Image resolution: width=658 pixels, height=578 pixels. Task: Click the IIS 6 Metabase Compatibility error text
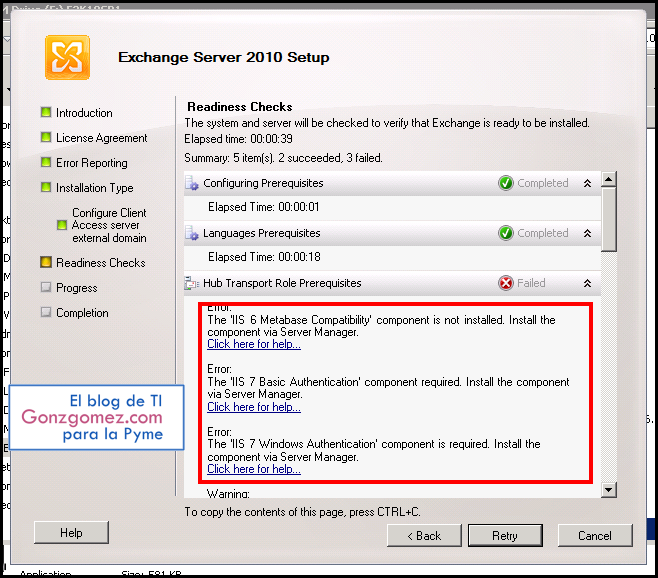point(381,326)
